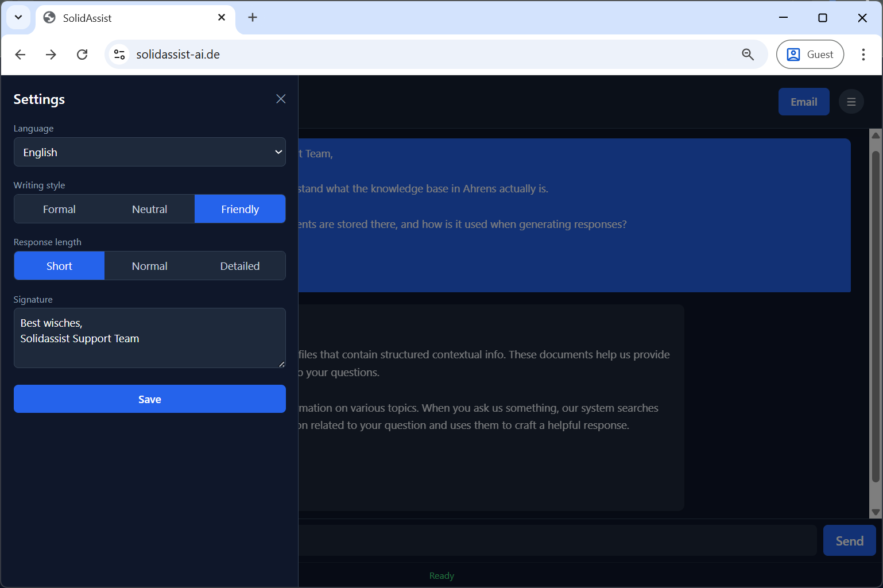Switch to the SolidAssist tab
The height and width of the screenshot is (588, 883).
coord(115,17)
